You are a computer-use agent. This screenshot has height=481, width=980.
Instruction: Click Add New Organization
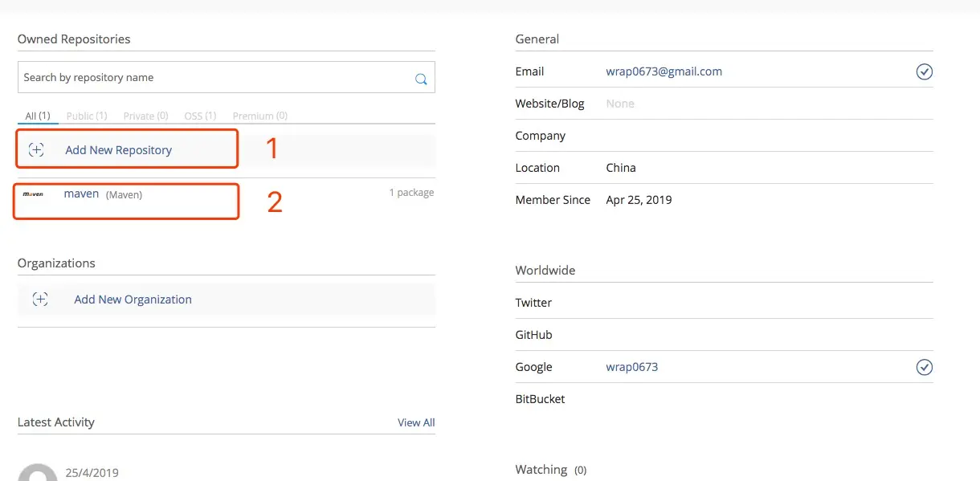[133, 300]
